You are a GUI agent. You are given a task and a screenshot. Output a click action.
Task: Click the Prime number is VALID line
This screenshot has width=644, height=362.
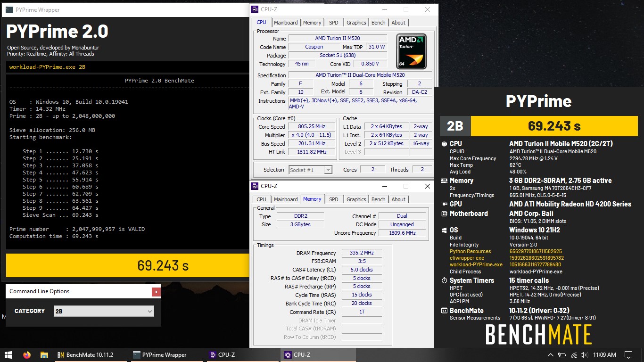(x=77, y=230)
